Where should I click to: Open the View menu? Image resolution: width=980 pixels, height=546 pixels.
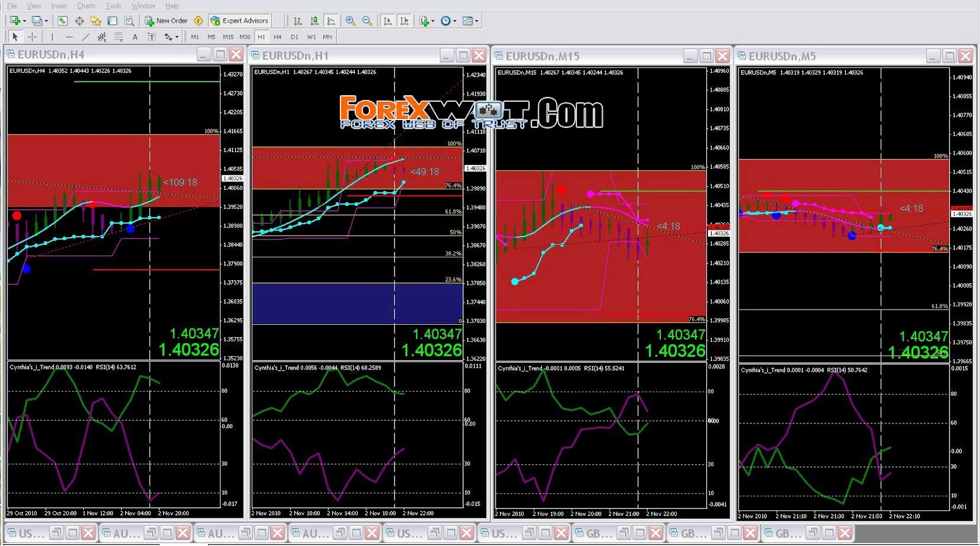(34, 6)
